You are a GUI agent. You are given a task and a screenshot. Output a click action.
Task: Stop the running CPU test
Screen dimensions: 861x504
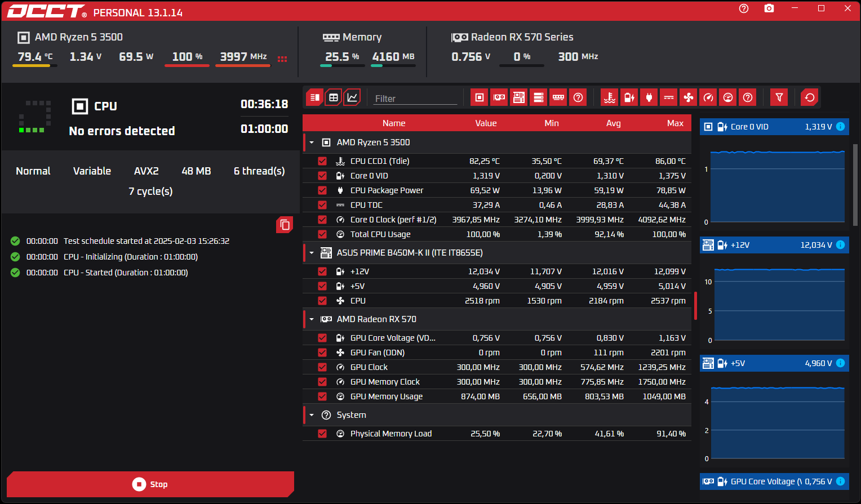[150, 484]
